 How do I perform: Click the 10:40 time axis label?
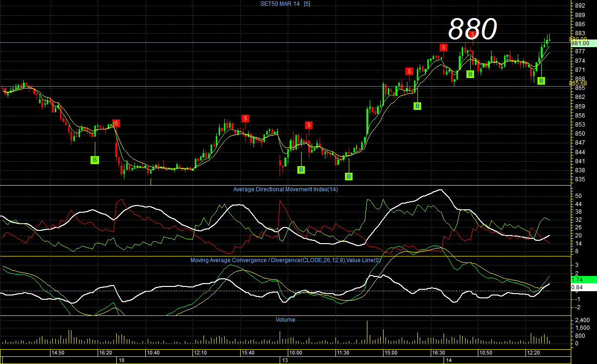tap(153, 353)
